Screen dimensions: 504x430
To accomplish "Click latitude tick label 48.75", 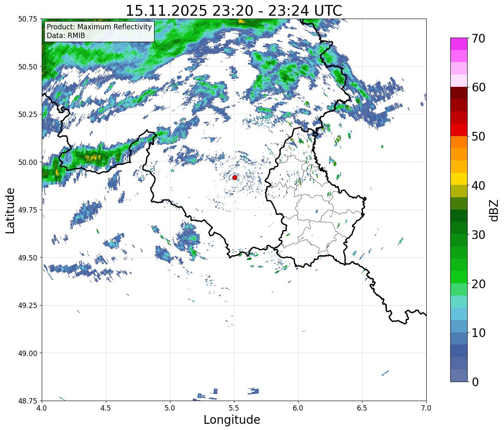I will point(28,401).
